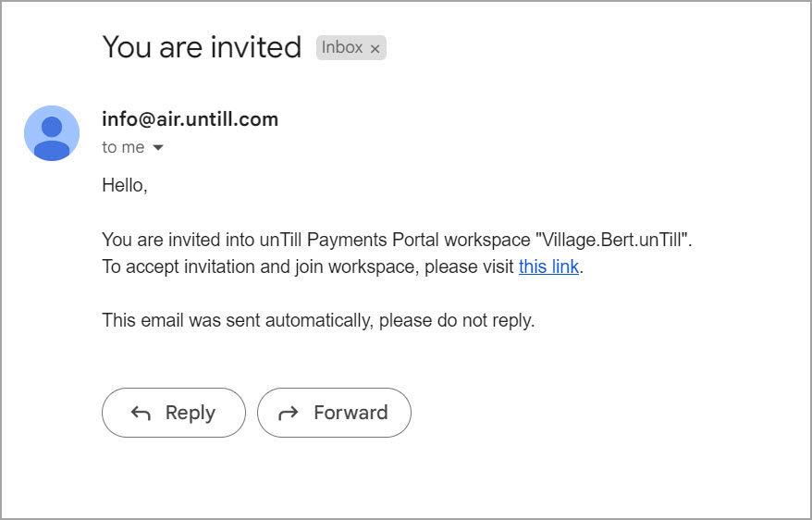812x520 pixels.
Task: Click the "Hello," greeting line
Action: [x=125, y=186]
